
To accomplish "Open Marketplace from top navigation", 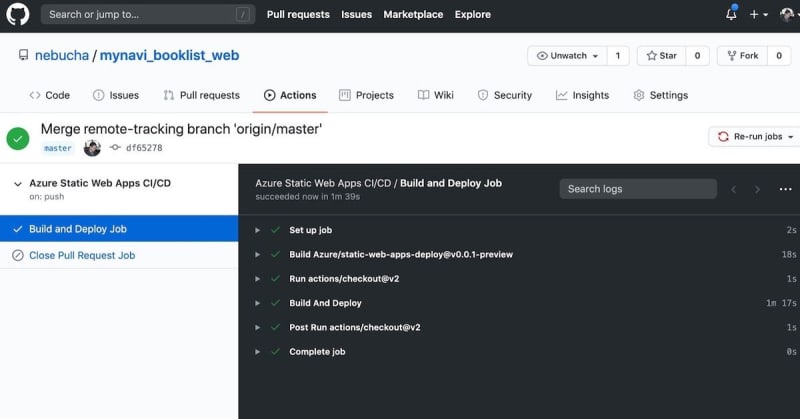I will [413, 14].
